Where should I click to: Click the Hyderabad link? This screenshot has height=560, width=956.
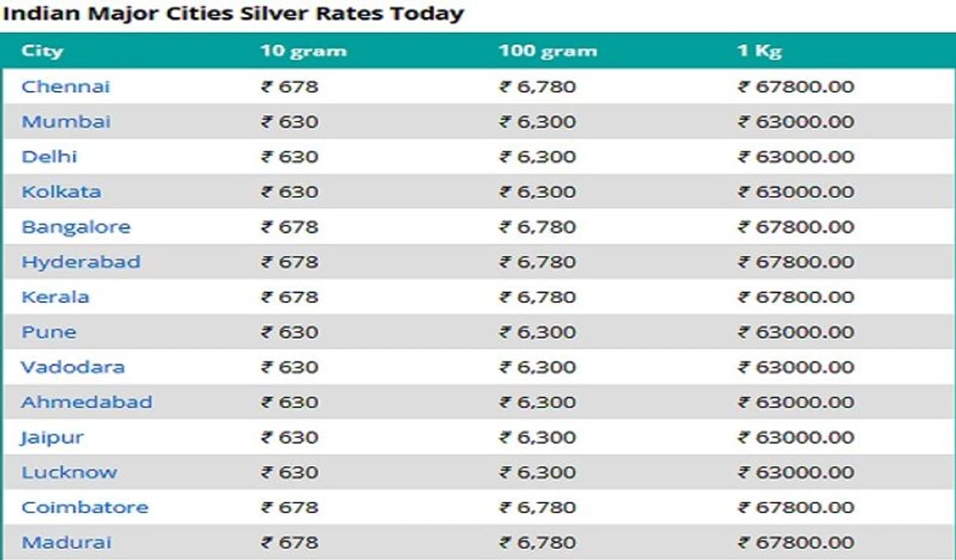tap(81, 262)
